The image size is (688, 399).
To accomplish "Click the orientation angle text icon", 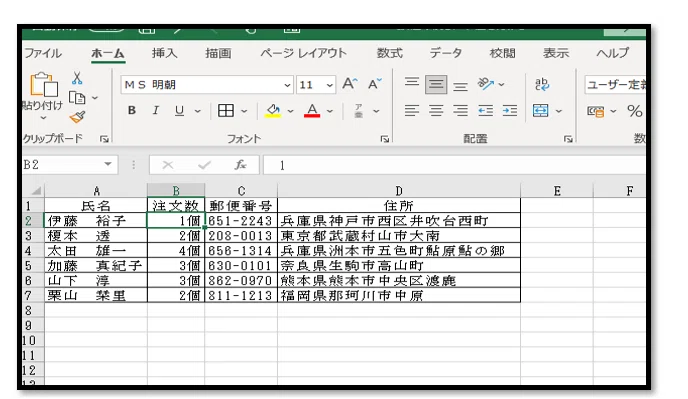I will pos(486,83).
